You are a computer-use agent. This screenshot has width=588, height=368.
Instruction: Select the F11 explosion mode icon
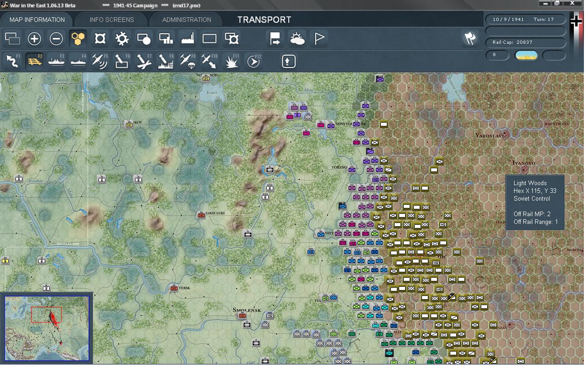point(231,61)
